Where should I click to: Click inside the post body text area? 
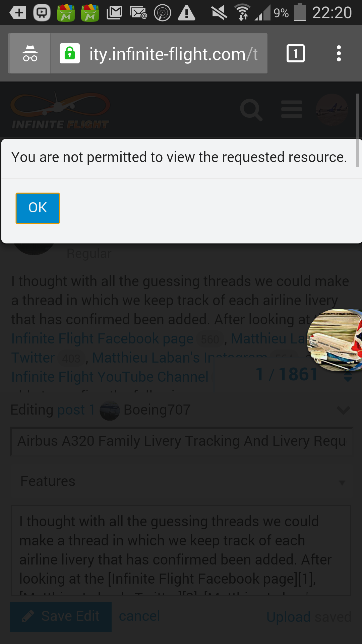(x=181, y=550)
